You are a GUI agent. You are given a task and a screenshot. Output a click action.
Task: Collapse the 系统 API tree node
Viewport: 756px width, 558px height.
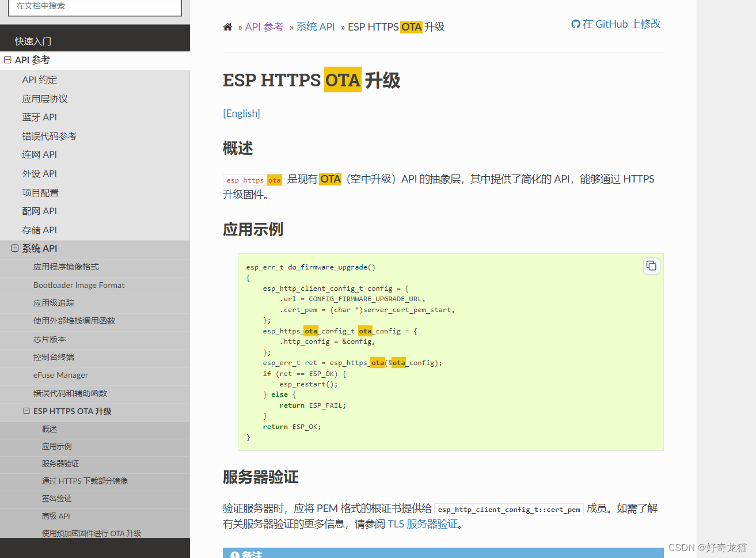point(15,248)
